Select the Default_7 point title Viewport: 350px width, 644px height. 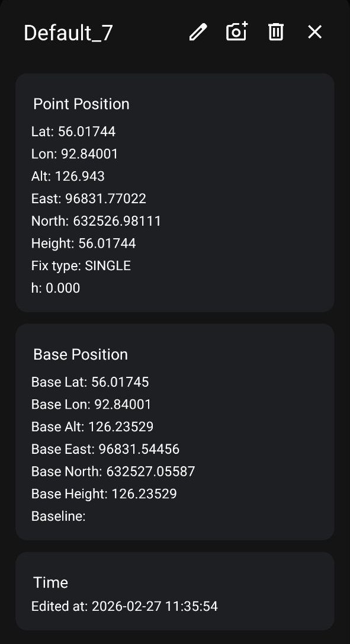click(68, 33)
